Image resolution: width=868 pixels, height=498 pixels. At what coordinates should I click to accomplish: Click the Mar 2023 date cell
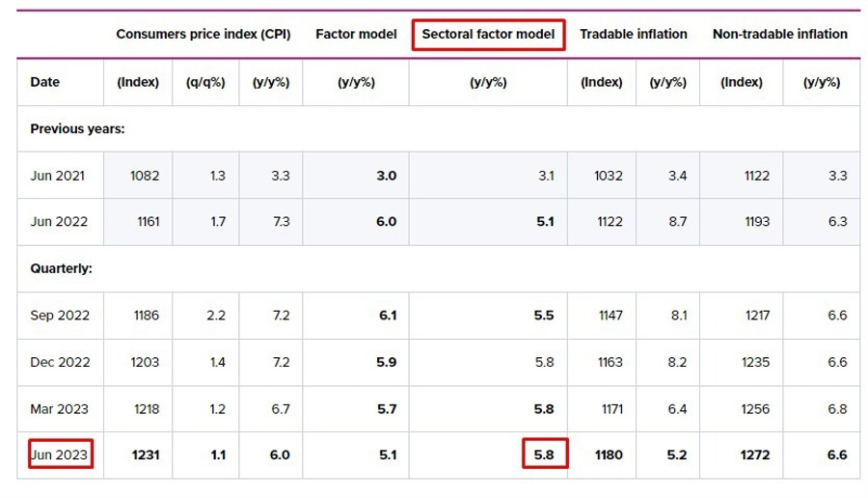[59, 409]
